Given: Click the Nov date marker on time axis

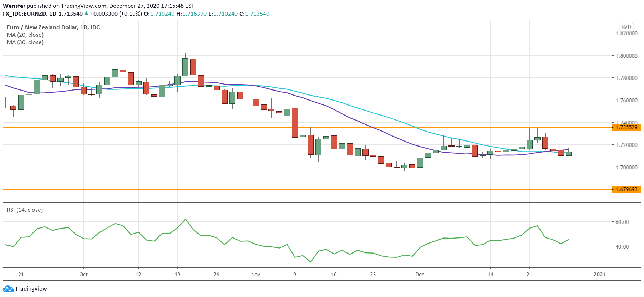Looking at the screenshot, I should pyautogui.click(x=256, y=275).
